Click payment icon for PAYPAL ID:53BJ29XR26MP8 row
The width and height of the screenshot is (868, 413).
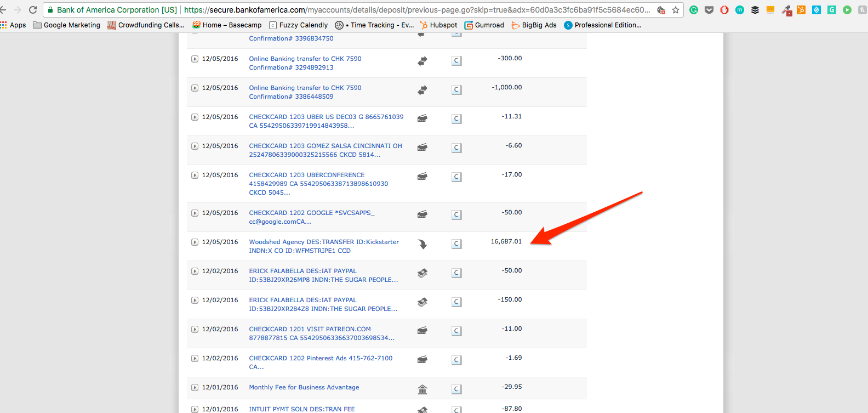pos(422,273)
